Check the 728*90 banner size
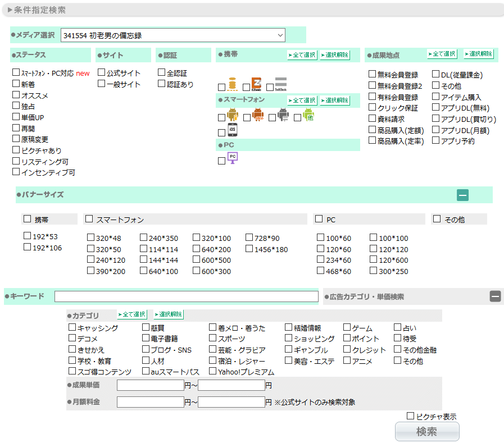This screenshot has width=504, height=443. pos(249,238)
